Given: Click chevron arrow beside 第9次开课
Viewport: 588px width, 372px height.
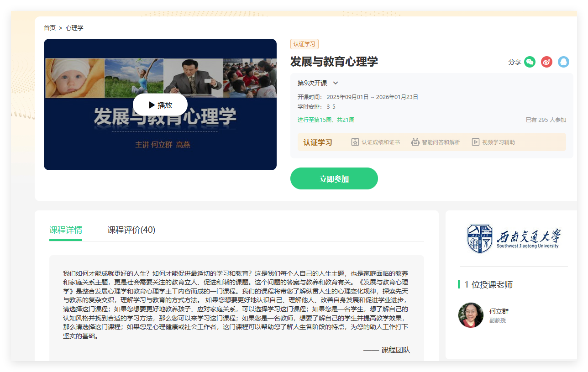Looking at the screenshot, I should (x=336, y=83).
